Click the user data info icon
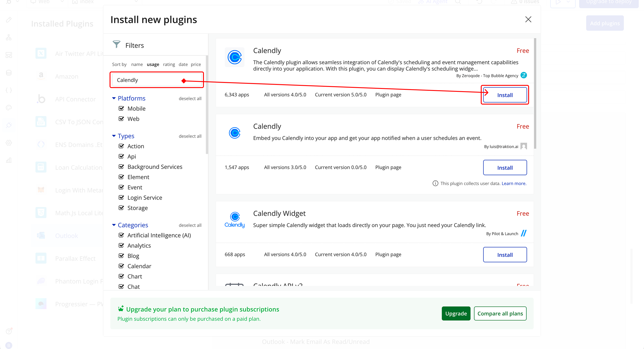 (435, 183)
